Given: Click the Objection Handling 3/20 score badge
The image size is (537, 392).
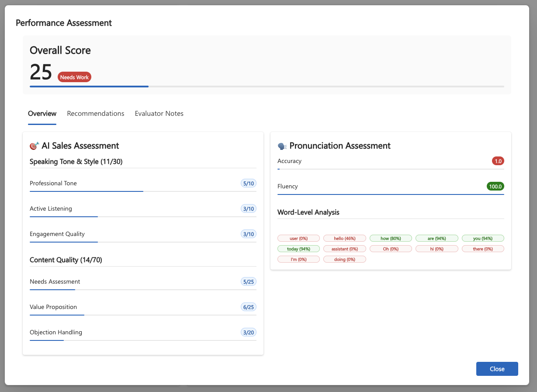Looking at the screenshot, I should 248,333.
